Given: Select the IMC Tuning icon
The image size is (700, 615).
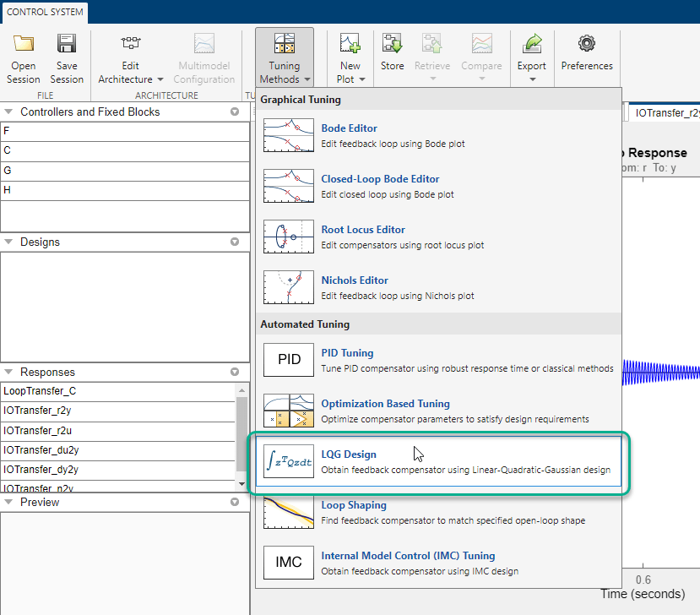Looking at the screenshot, I should (289, 563).
